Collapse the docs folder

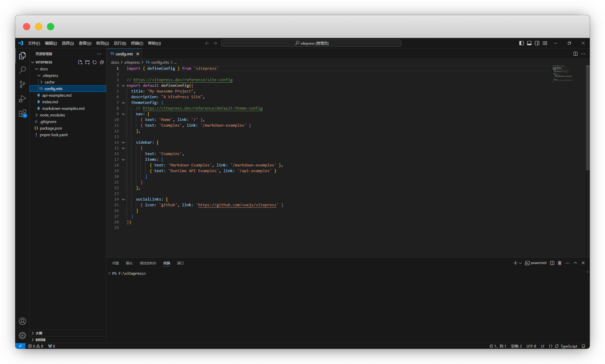pos(44,69)
